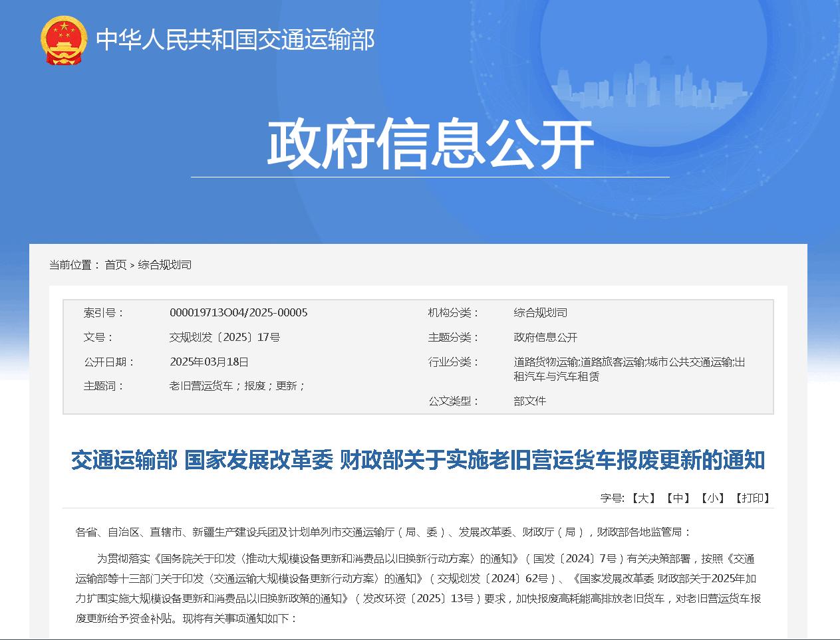Set font size to 大
The image size is (840, 640).
(643, 498)
